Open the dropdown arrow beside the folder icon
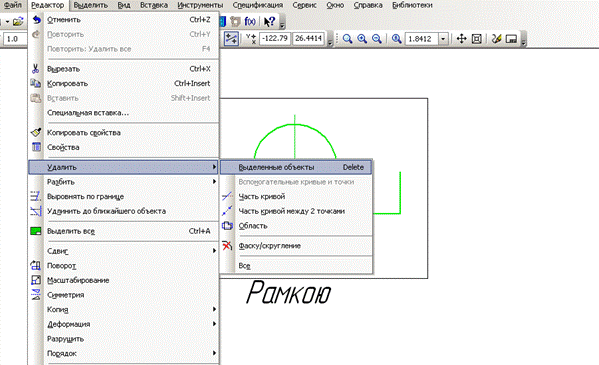Screen dimensions: 599x365 [x=7, y=22]
